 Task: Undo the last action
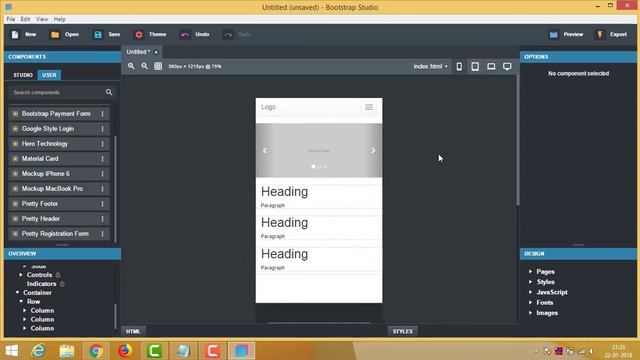[185, 35]
